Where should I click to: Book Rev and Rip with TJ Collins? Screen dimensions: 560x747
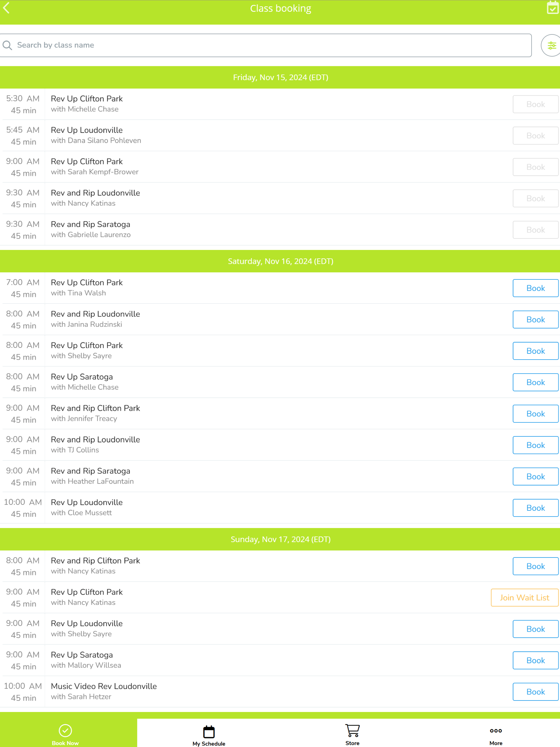535,445
